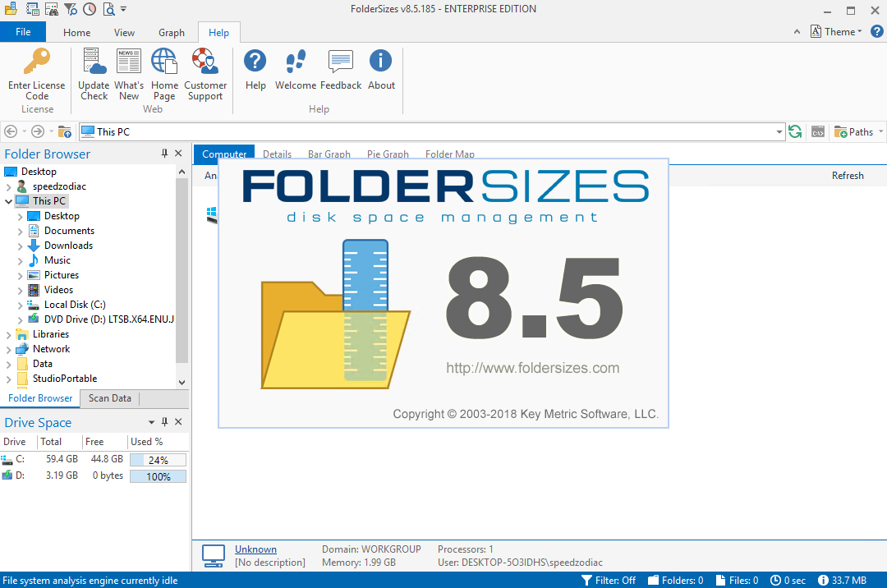Open the Details view tab
Screen dimensions: 887x588
pyautogui.click(x=278, y=154)
